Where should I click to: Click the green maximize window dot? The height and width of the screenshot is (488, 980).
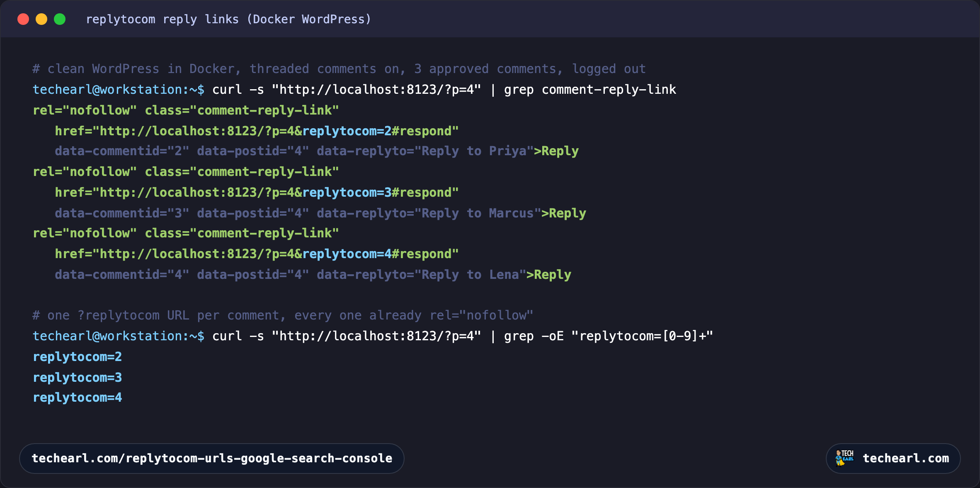point(60,19)
